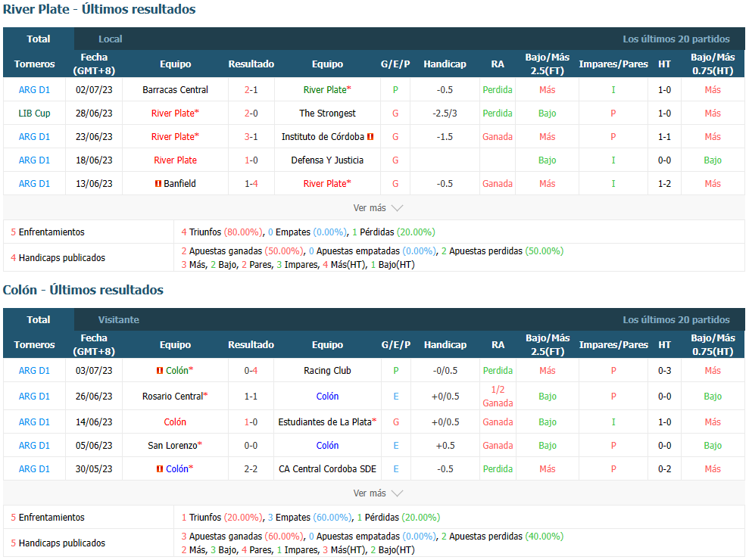Click the Fecha (GMT+8) header in Colón table

tap(94, 344)
